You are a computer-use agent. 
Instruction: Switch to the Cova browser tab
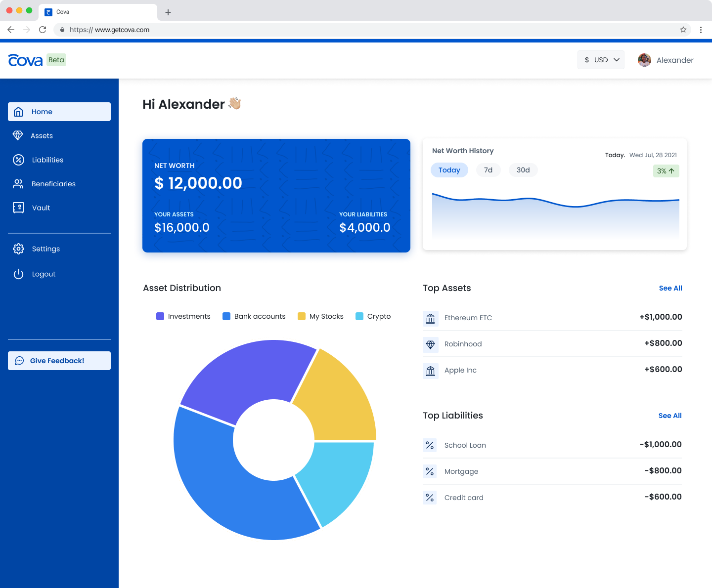pyautogui.click(x=98, y=12)
